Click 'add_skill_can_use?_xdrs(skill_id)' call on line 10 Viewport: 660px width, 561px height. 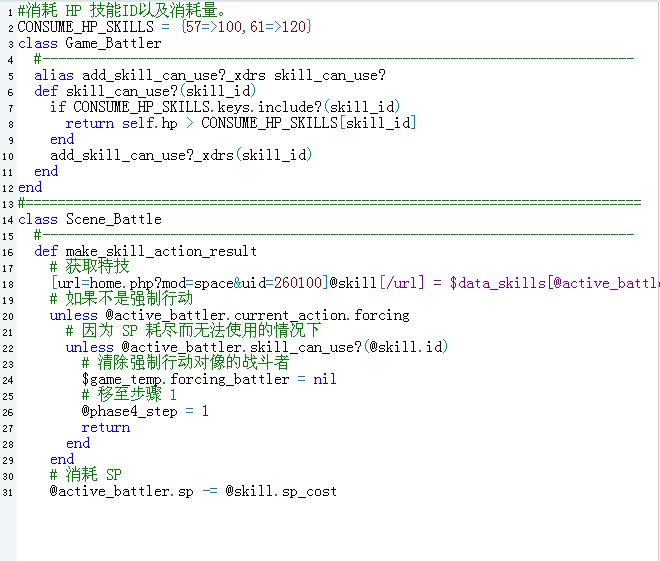181,155
